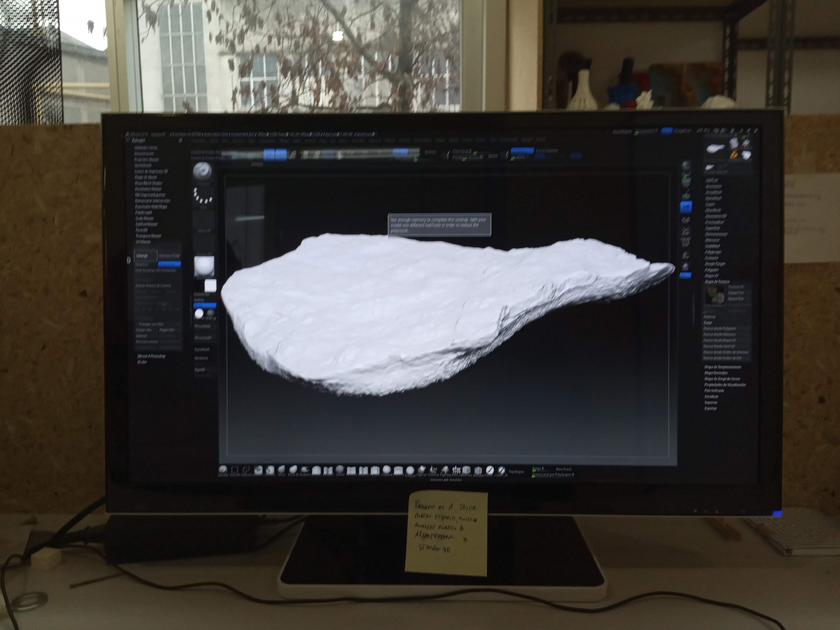Open the SubTool Master plugin section
This screenshot has height=630, width=840.
(147, 224)
